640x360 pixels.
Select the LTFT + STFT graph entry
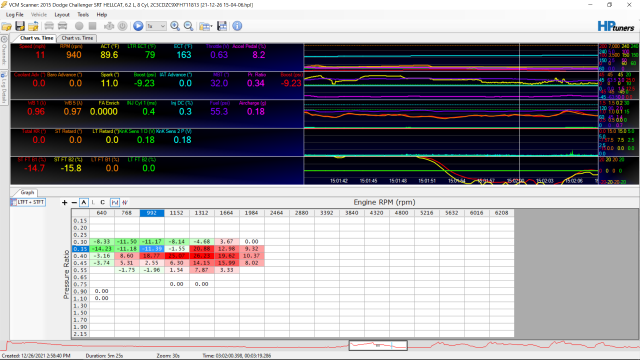[28, 202]
